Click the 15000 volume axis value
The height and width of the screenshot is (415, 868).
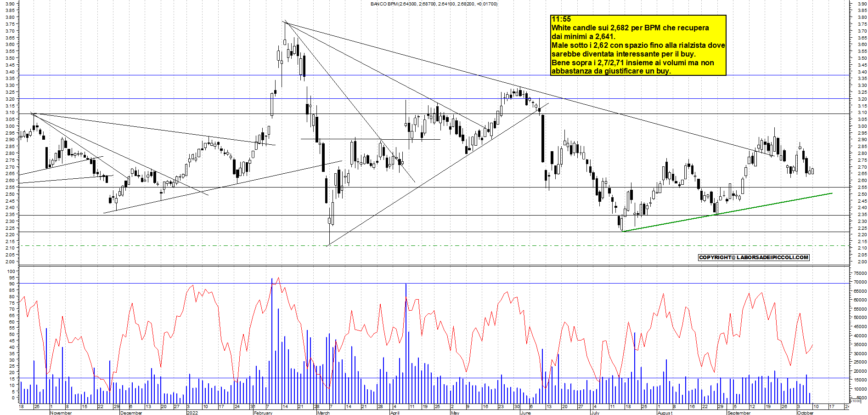tap(860, 381)
